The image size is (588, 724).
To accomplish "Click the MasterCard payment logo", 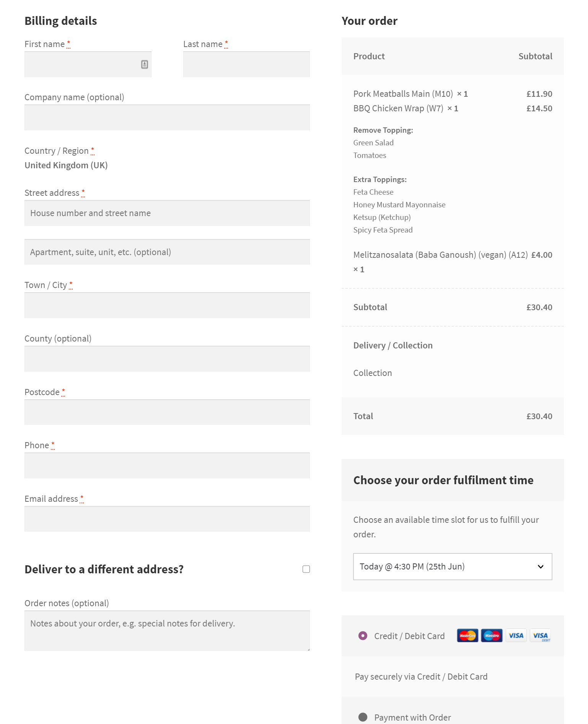I will point(467,636).
